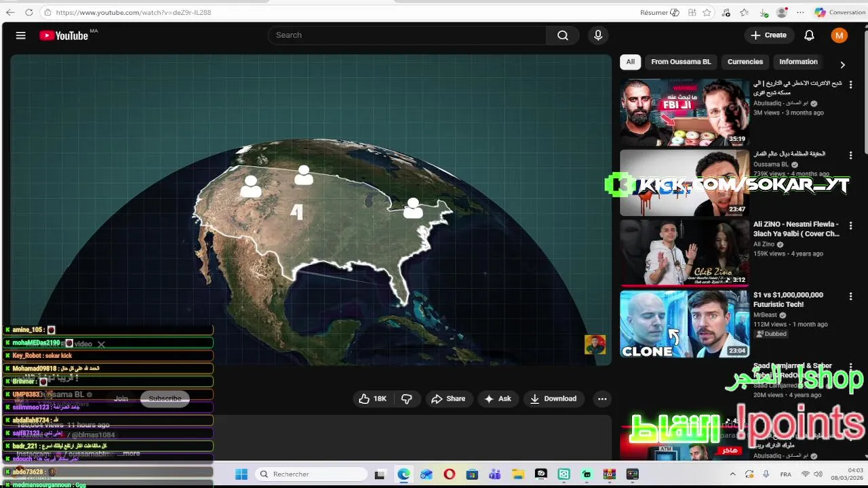This screenshot has height=488, width=868.
Task: Open the orange M account avatar
Action: (x=840, y=35)
